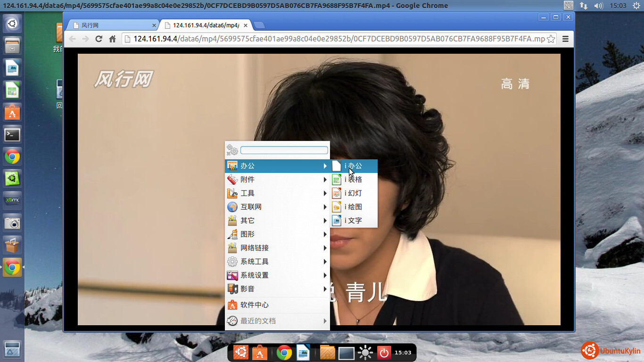Select i 幻灯 from the office submenu
The height and width of the screenshot is (362, 644).
pyautogui.click(x=354, y=193)
